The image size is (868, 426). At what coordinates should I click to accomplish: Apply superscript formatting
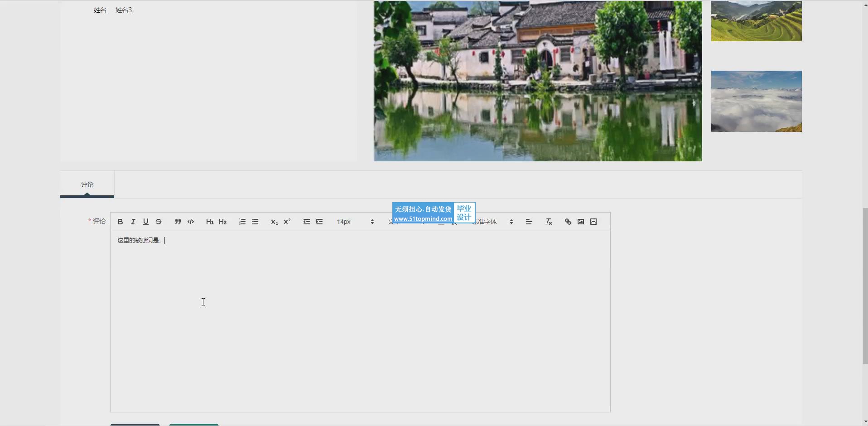[287, 222]
